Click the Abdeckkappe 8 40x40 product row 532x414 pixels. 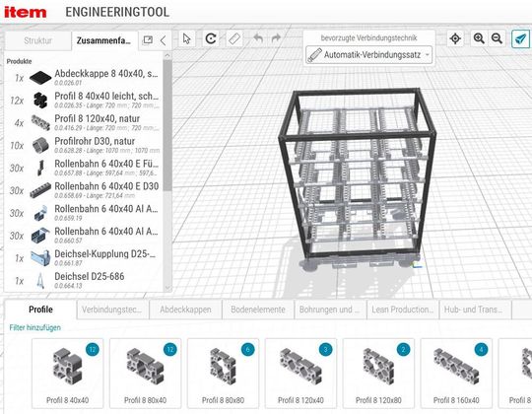tap(84, 78)
